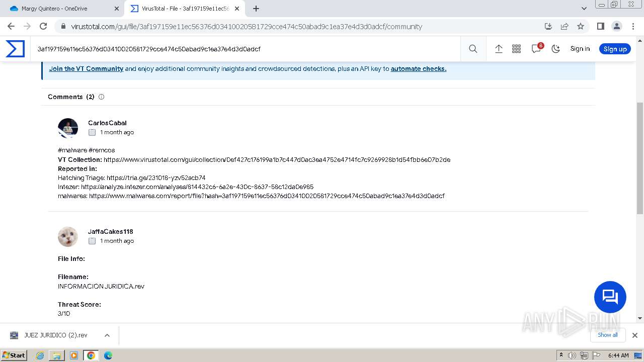The width and height of the screenshot is (644, 362).
Task: Click calendar icon under CarlosCabal
Action: (92, 132)
